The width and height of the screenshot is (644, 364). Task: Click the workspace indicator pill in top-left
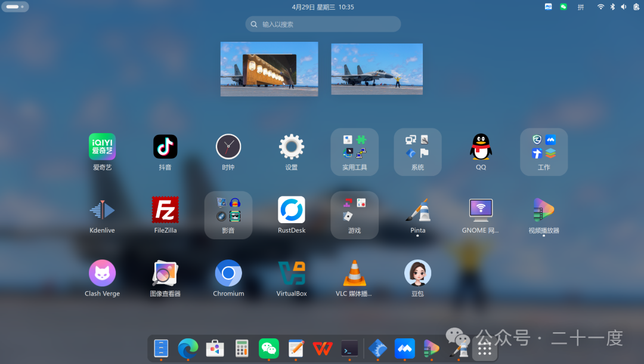point(15,7)
